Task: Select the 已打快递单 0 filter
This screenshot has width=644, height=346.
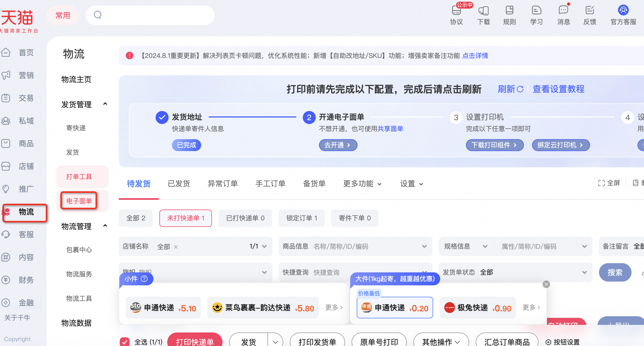Action: pyautogui.click(x=245, y=218)
